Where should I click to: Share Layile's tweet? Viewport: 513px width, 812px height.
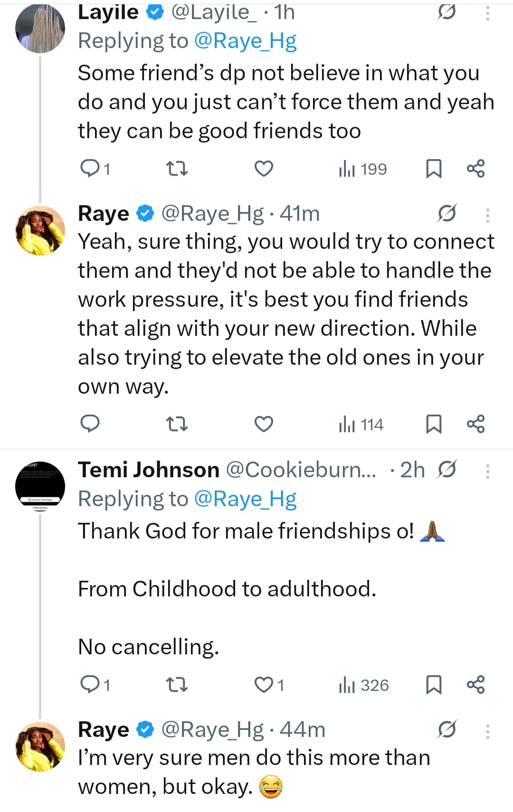click(x=475, y=169)
